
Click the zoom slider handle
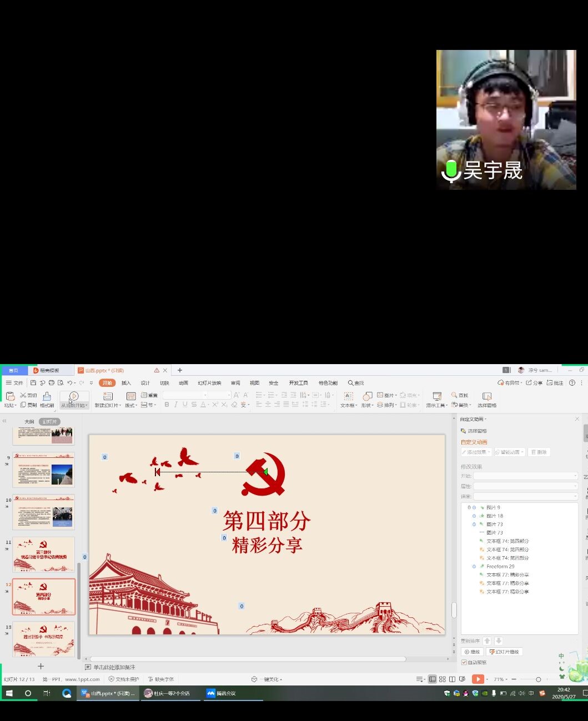(538, 679)
